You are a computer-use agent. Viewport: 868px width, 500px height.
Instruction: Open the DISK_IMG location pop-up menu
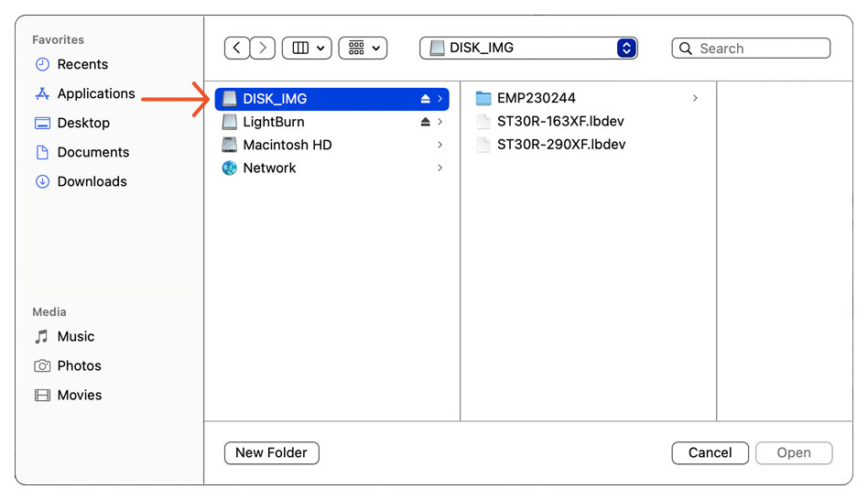coord(528,49)
